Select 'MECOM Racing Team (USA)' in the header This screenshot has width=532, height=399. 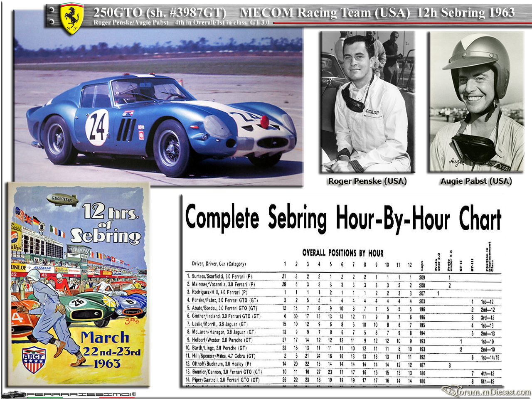(325, 12)
